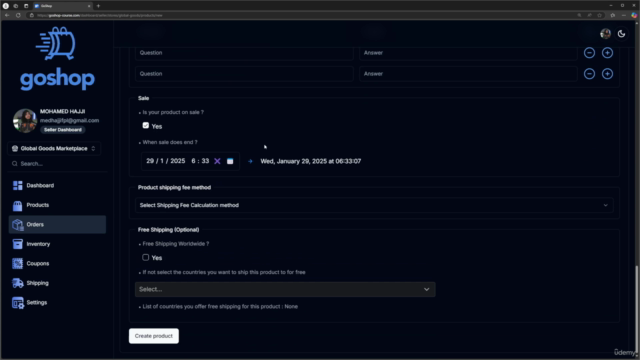Viewport: 640px width, 360px height.
Task: Click the Shipping truck icon
Action: 18,283
